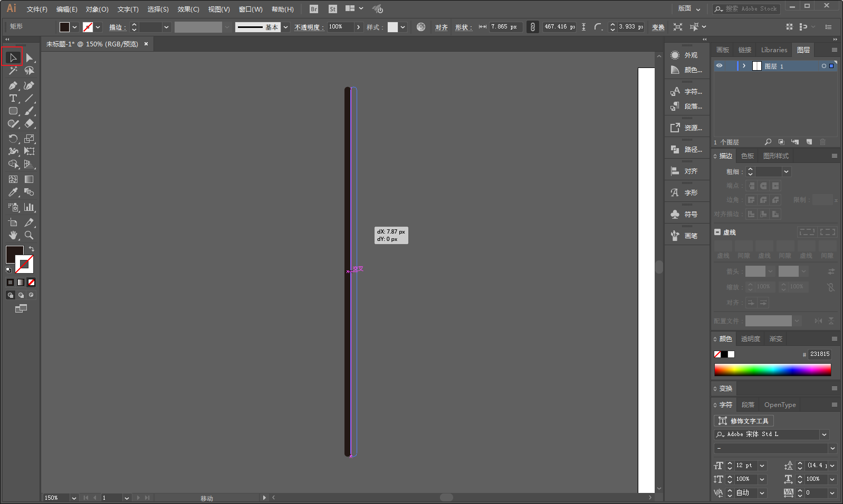Enable the 虚线 dashed line checkbox
The width and height of the screenshot is (843, 504).
tap(717, 232)
